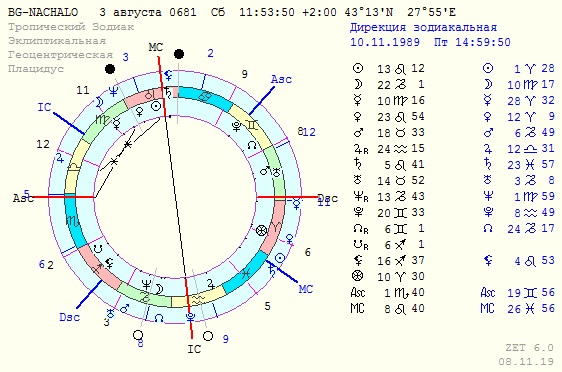Click the Sun glyph inside the chart wheel
This screenshot has width=562, height=372.
pos(156,106)
